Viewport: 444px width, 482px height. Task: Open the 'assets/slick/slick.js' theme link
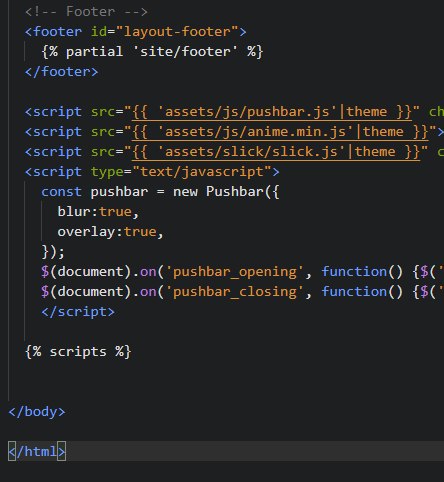pos(276,152)
